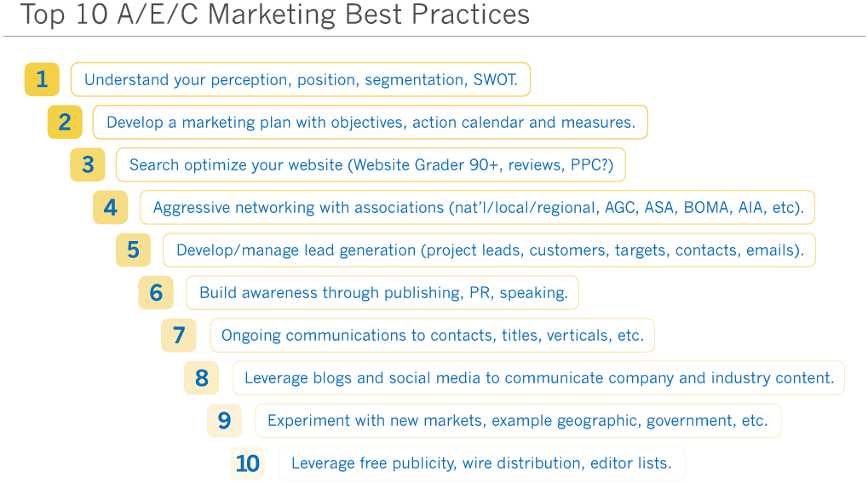Click 'Search optimize your website' box
This screenshot has width=868, height=483.
click(x=371, y=164)
